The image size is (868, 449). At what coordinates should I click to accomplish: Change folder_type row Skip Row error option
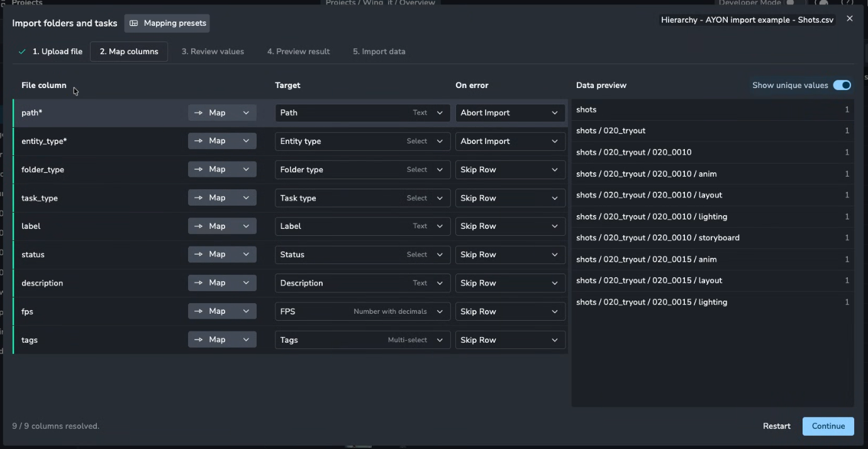point(510,169)
